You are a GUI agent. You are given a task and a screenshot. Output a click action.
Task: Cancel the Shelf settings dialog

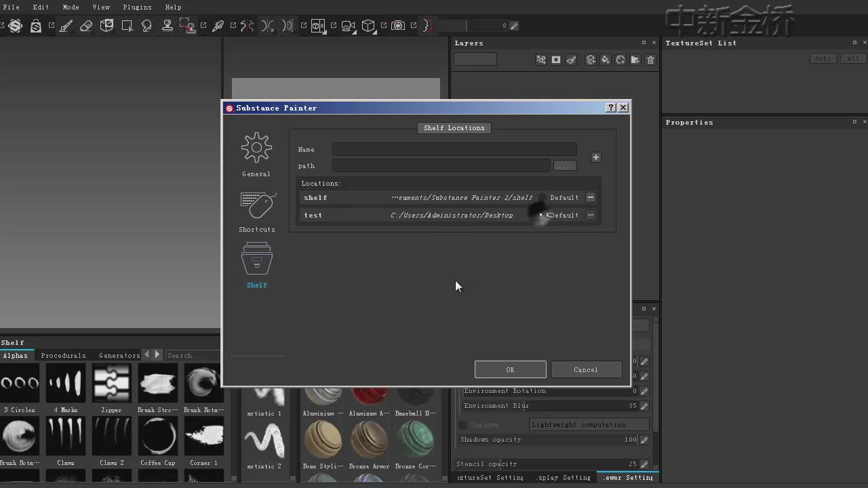(x=586, y=369)
